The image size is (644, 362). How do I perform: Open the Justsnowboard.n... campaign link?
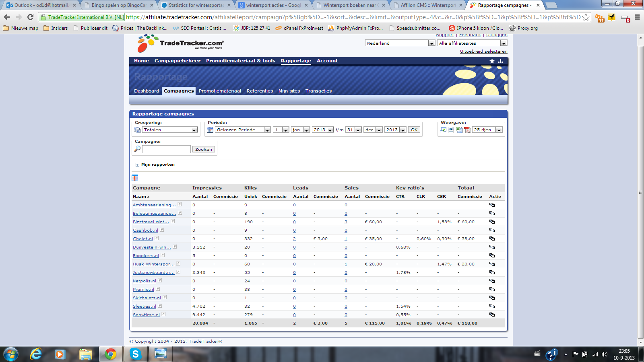(154, 273)
